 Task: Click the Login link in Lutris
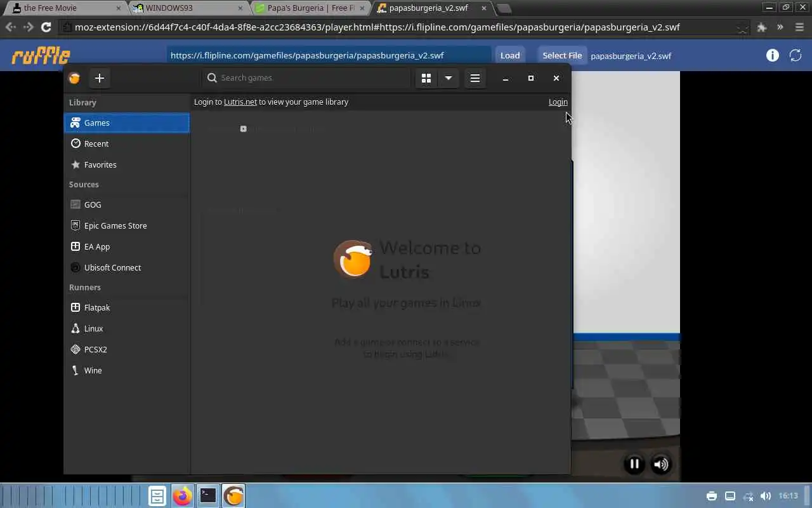coord(558,102)
